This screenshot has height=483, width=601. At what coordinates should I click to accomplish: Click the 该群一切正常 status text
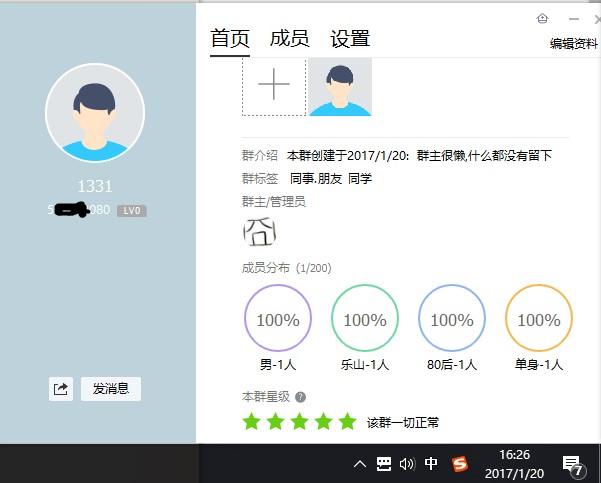tap(403, 423)
